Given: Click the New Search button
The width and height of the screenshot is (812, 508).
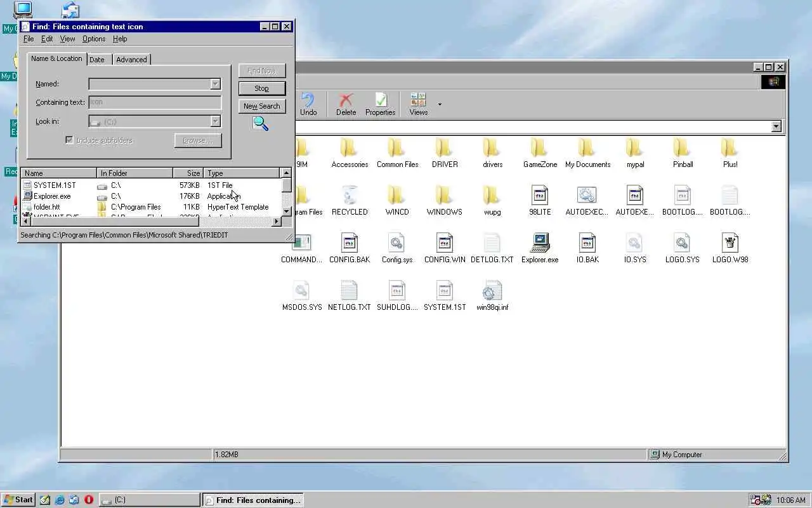Looking at the screenshot, I should pyautogui.click(x=262, y=106).
